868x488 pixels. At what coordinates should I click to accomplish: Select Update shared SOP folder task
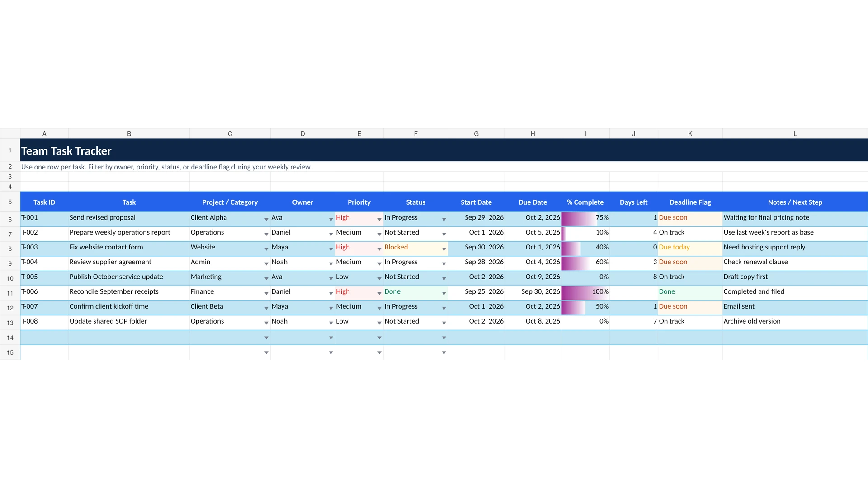129,323
